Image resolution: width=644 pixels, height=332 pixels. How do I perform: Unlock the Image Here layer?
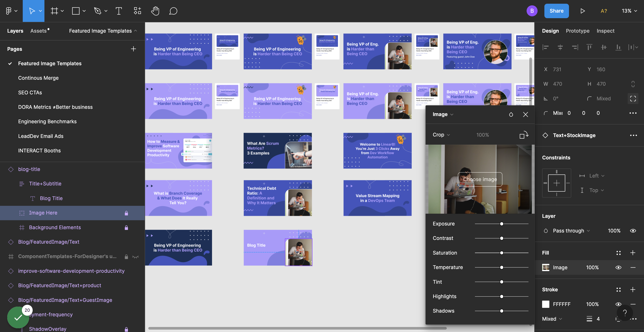pyautogui.click(x=126, y=213)
